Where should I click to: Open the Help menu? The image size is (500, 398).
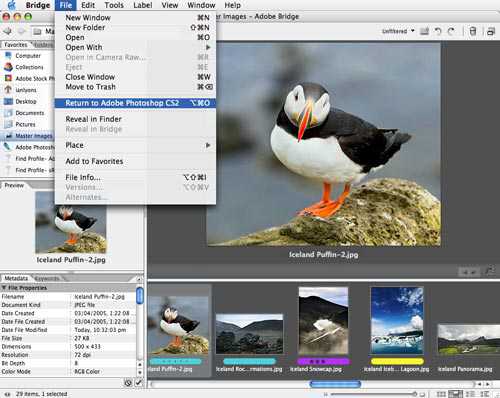click(x=232, y=5)
